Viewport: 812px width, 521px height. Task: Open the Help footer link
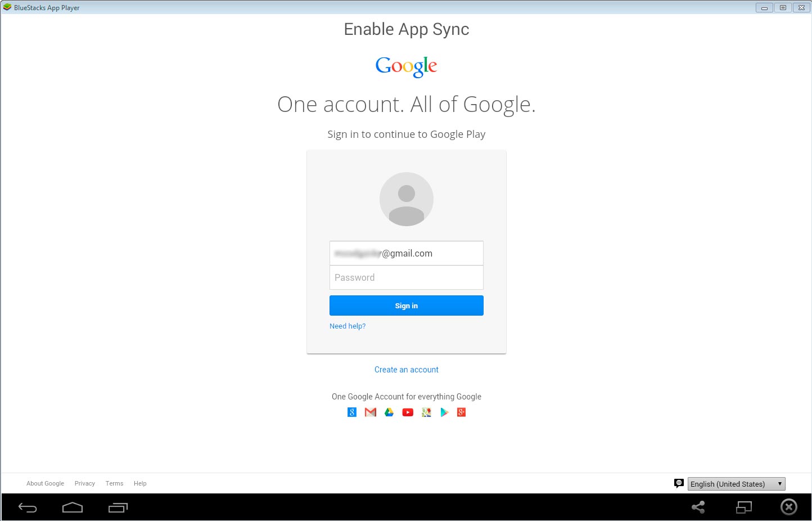[x=140, y=483]
